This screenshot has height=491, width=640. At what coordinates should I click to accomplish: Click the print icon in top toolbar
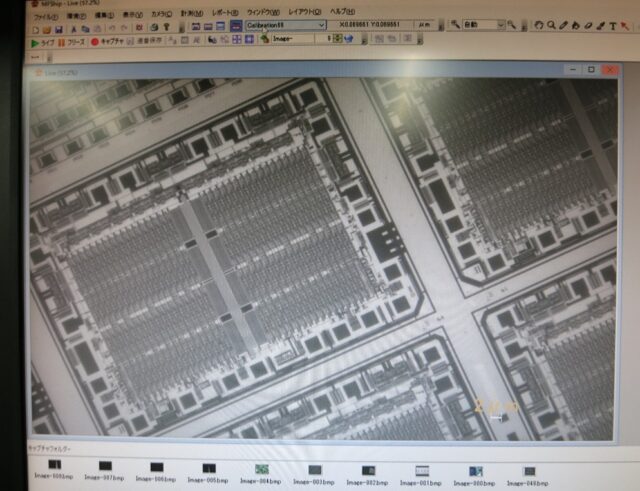tap(154, 27)
